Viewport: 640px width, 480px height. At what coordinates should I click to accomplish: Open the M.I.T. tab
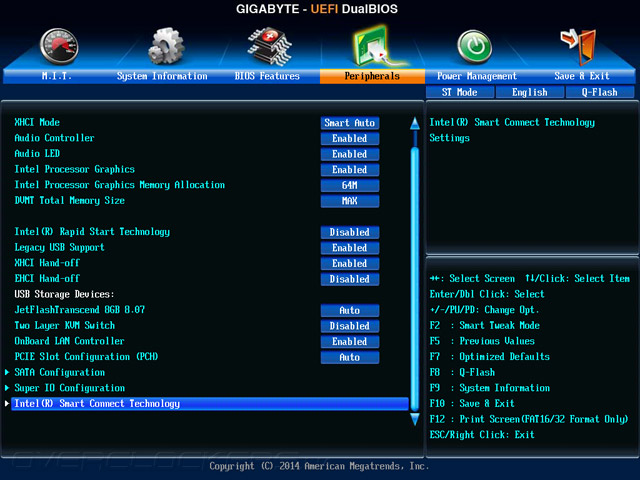click(x=57, y=76)
